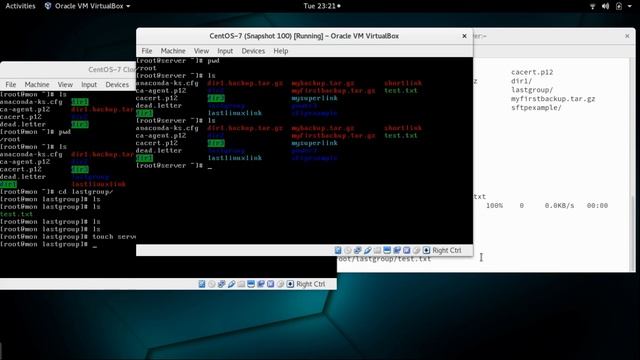
Task: Click the power icon in top bar
Action: pyautogui.click(x=619, y=6)
